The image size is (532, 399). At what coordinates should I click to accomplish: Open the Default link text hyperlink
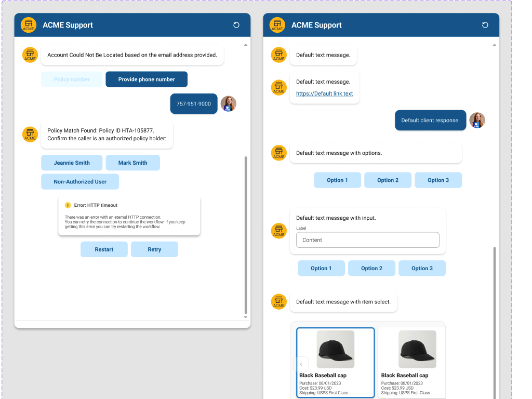point(324,94)
